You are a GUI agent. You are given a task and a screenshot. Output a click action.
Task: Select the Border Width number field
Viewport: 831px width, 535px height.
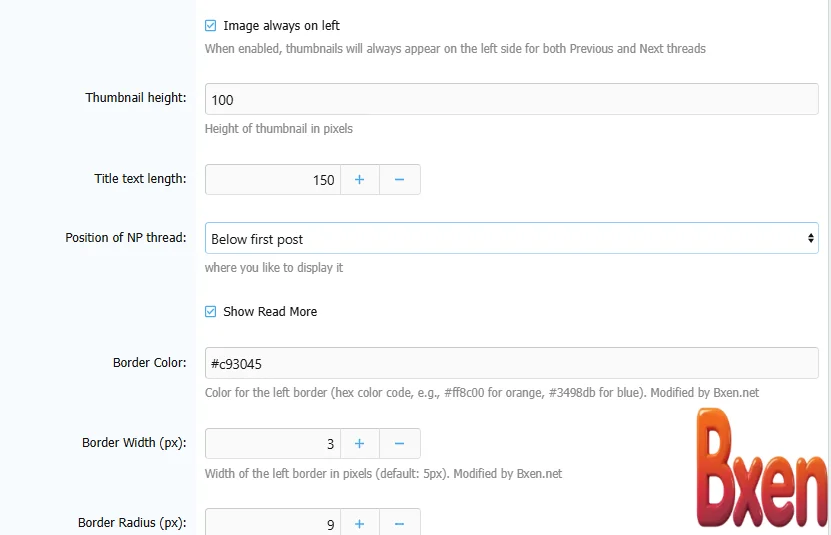[273, 443]
